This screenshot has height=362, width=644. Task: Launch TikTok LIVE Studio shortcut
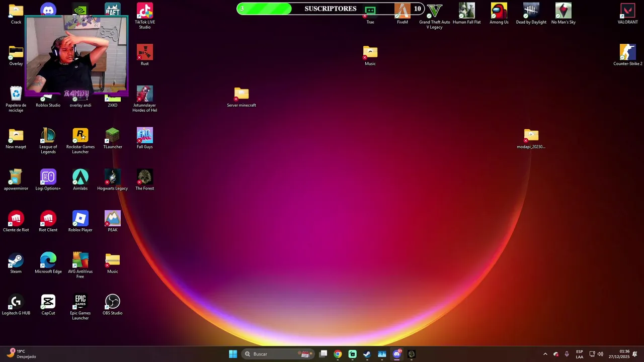coord(145,15)
